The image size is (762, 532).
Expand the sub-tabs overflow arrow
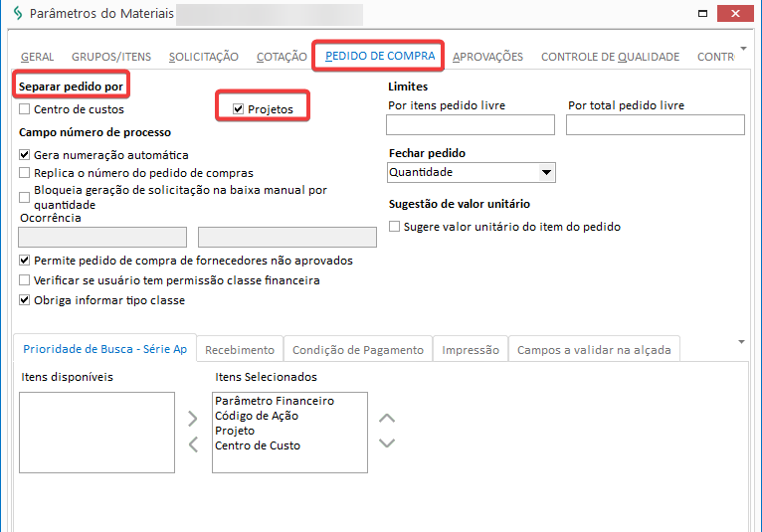pos(741,341)
